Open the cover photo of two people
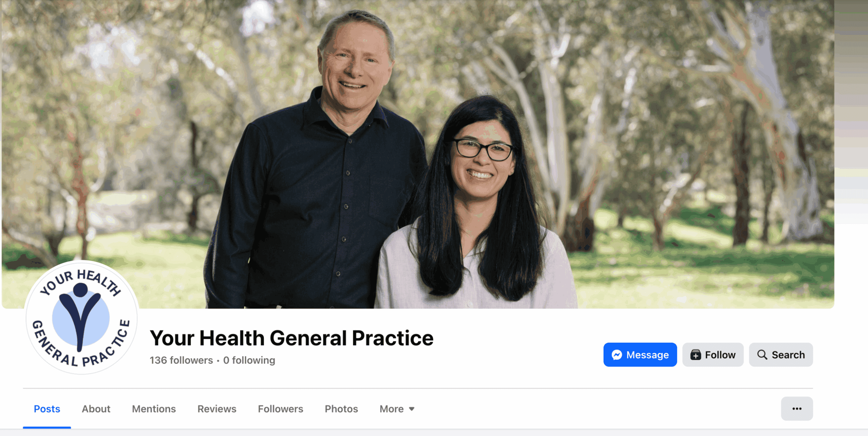Viewport: 868px width, 436px height. [x=418, y=154]
